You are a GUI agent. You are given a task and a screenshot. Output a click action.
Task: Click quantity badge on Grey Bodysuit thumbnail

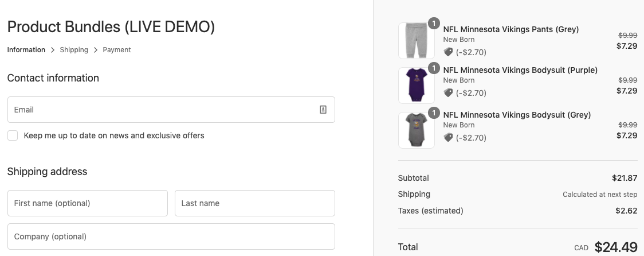pos(434,113)
